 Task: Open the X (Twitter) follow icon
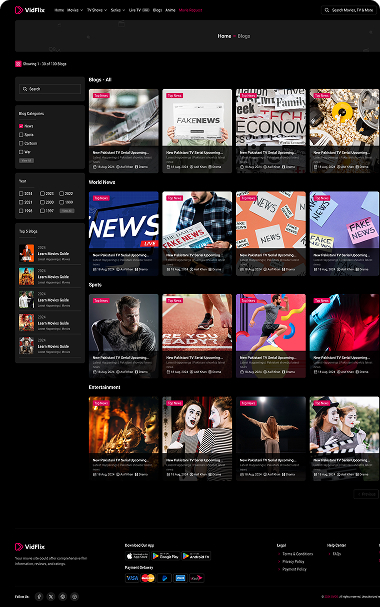51,597
